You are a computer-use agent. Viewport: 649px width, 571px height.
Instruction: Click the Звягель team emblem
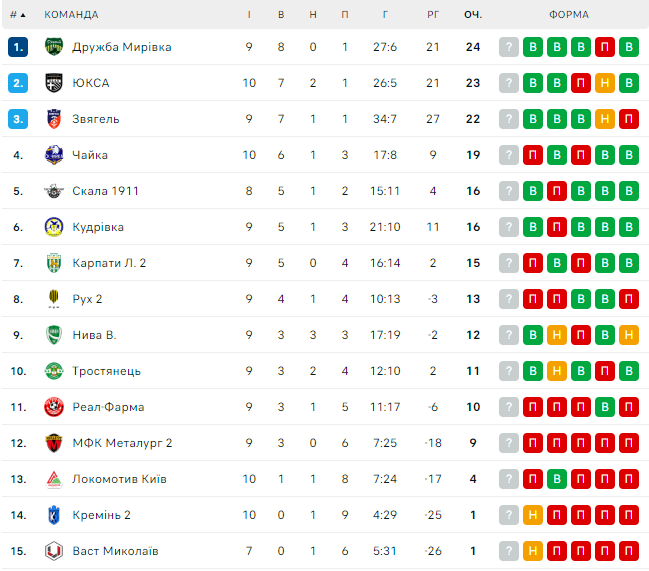pyautogui.click(x=54, y=119)
